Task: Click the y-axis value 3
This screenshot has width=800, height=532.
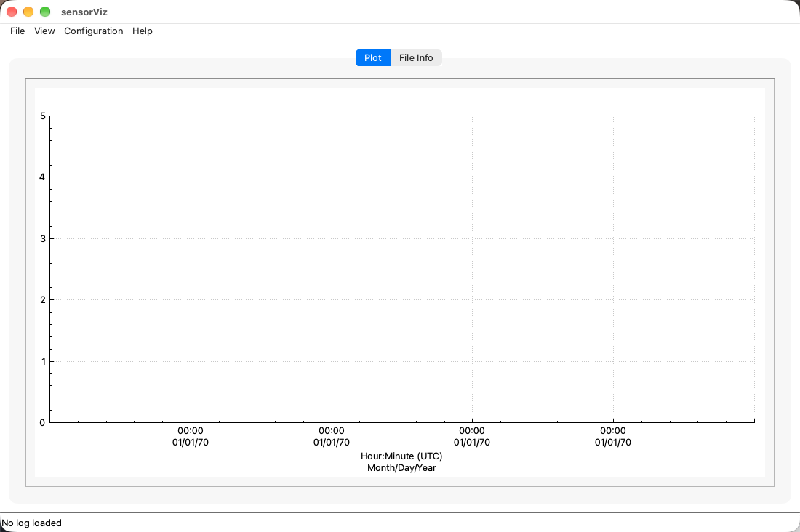Action: click(43, 238)
